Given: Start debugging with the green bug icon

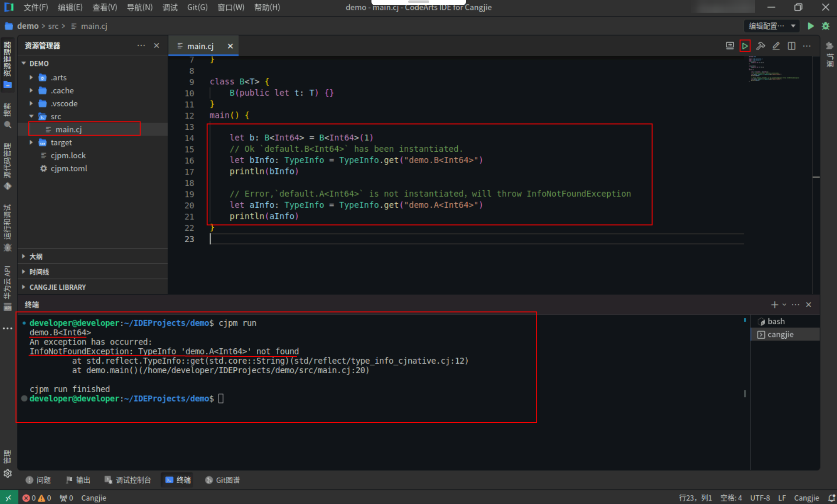Looking at the screenshot, I should tap(826, 26).
